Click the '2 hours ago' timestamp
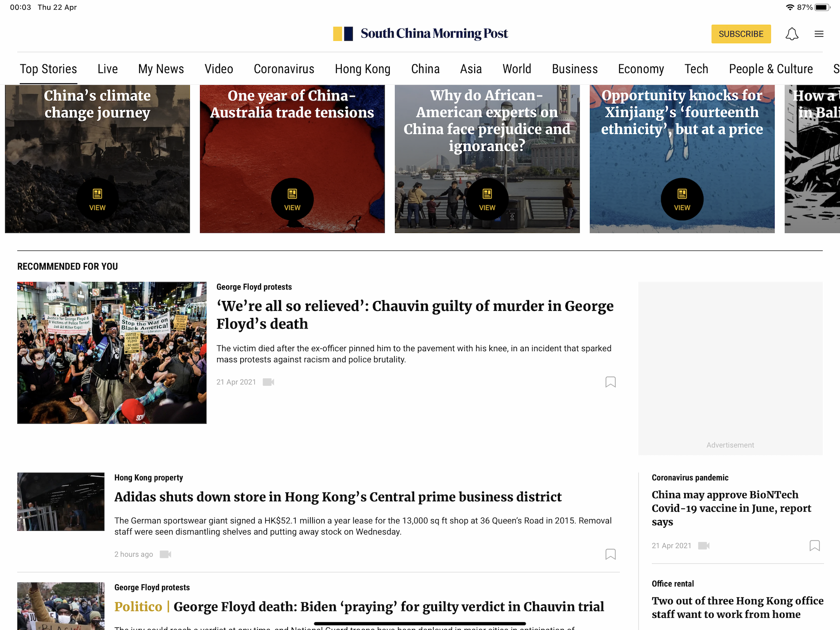 134,554
